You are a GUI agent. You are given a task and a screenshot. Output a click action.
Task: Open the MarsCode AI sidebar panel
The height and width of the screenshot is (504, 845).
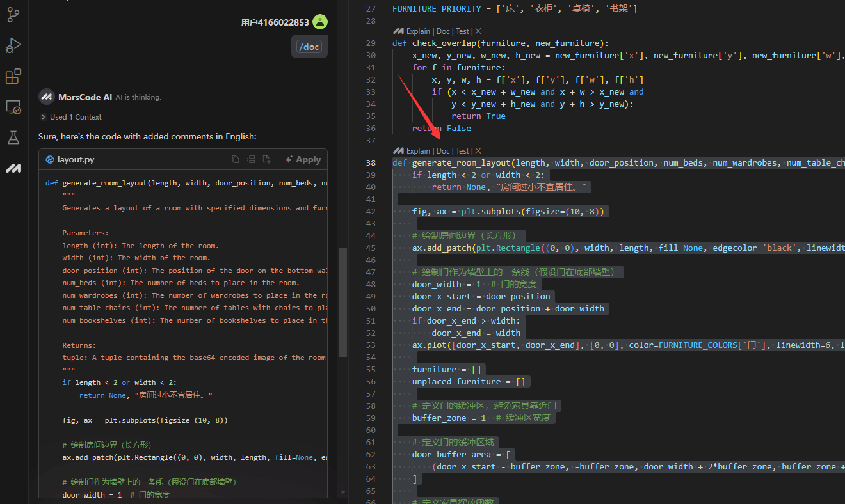pyautogui.click(x=13, y=168)
